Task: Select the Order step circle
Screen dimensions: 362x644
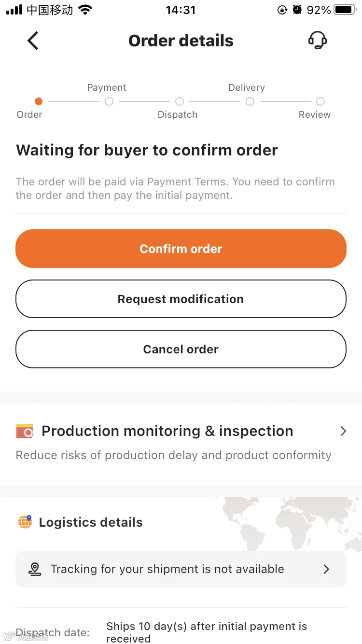Action: [x=39, y=101]
